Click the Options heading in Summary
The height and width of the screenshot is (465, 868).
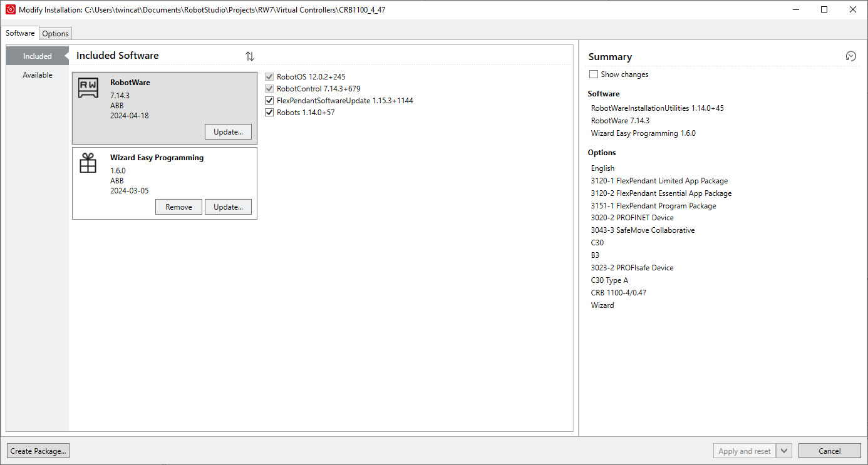click(x=602, y=153)
